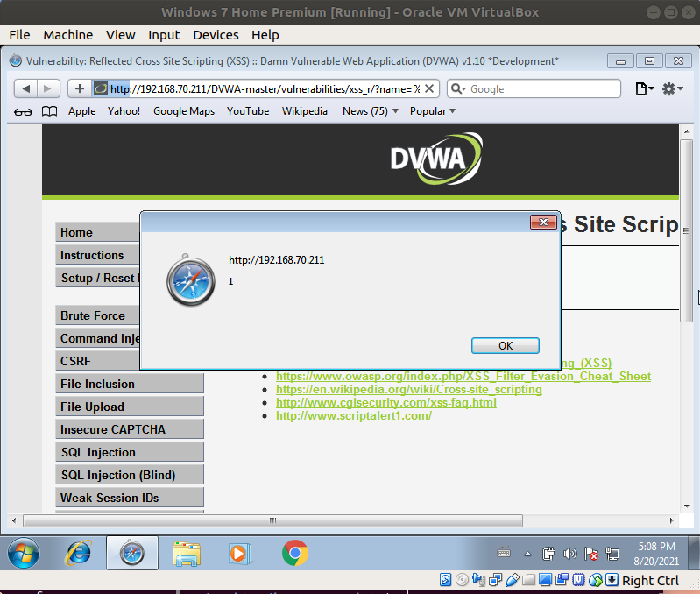Expand the Popular bookmarks folder
The width and height of the screenshot is (700, 594).
coord(432,111)
